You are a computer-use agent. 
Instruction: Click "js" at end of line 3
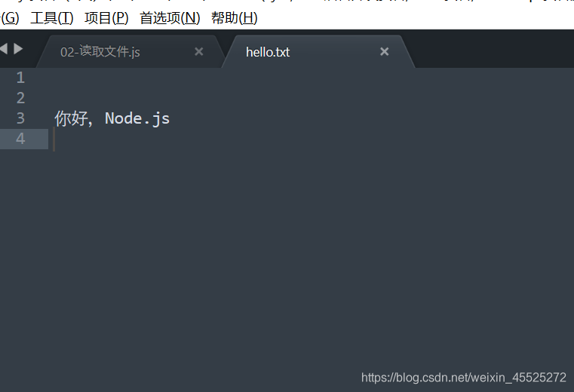click(161, 118)
